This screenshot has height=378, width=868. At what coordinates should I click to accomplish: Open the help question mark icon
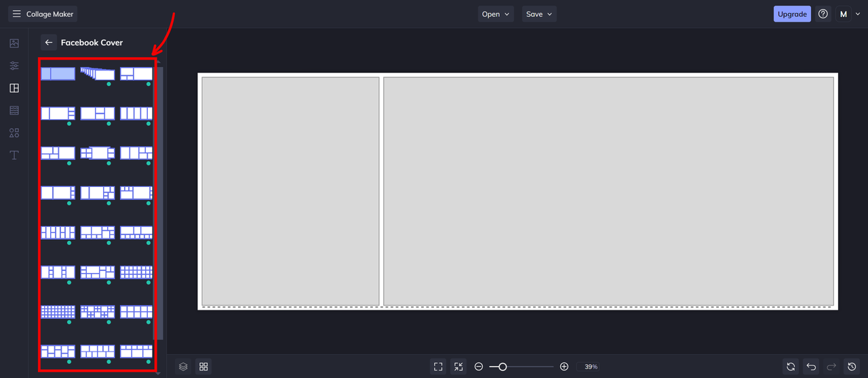click(x=823, y=14)
